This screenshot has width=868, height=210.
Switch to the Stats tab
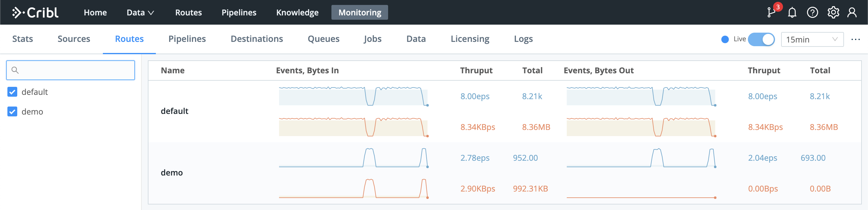click(x=22, y=39)
